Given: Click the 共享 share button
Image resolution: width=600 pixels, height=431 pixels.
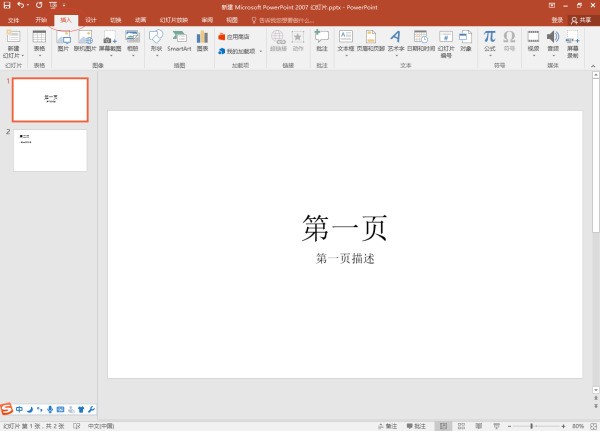Looking at the screenshot, I should tap(580, 19).
